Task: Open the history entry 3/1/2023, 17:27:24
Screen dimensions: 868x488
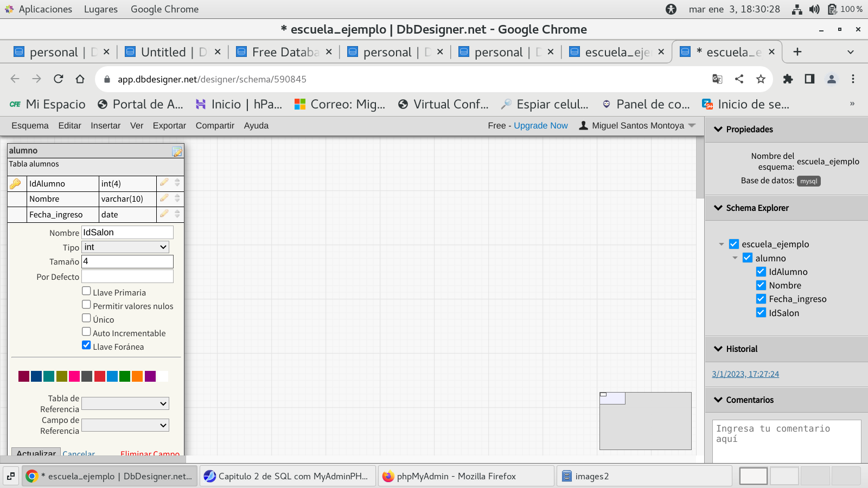Action: (745, 374)
